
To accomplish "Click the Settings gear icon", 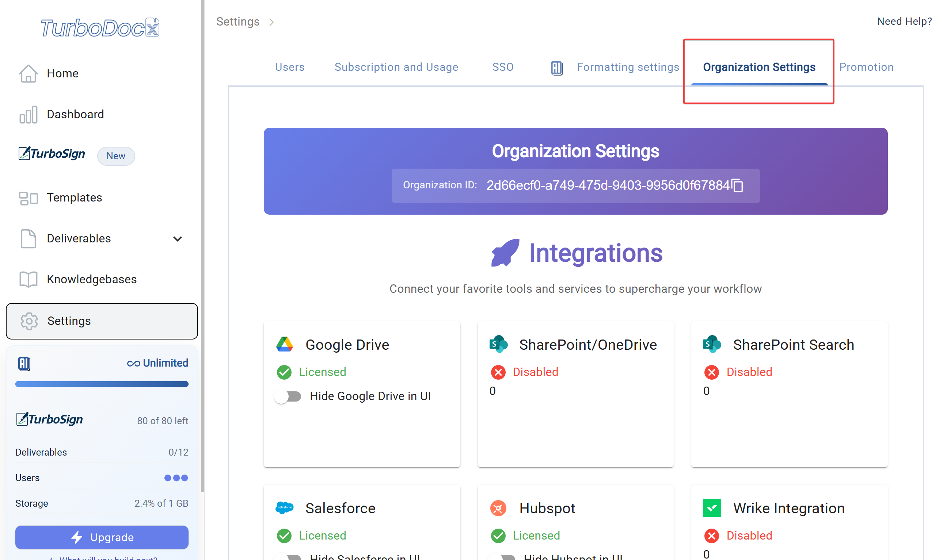I will pos(29,321).
